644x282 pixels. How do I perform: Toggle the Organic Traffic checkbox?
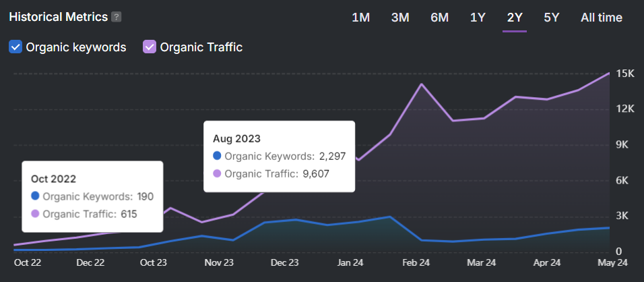point(150,47)
